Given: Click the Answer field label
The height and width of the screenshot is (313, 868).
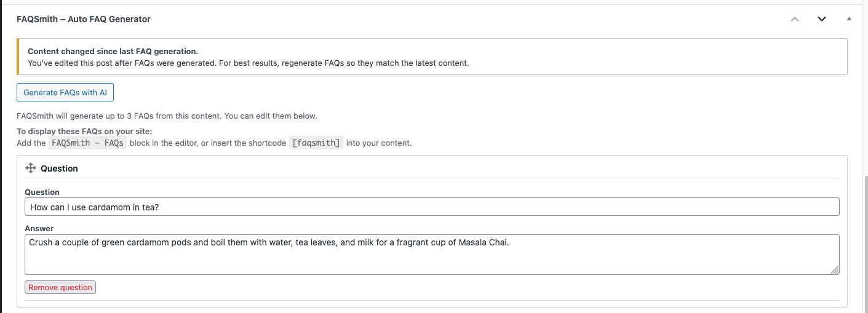Looking at the screenshot, I should 39,229.
